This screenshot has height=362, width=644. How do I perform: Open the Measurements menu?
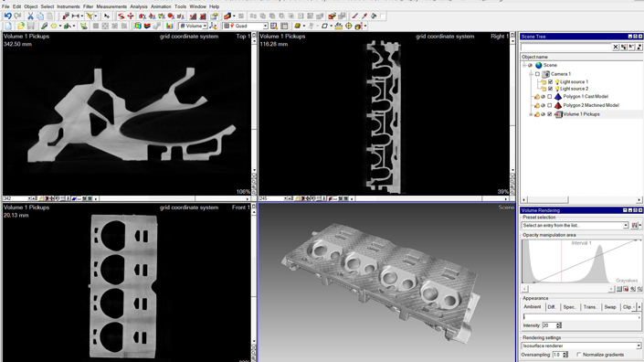[111, 6]
